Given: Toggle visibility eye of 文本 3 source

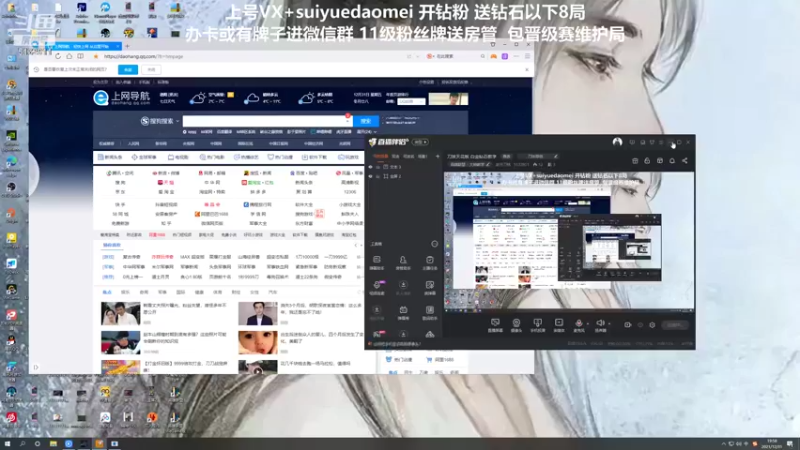Looking at the screenshot, I should [x=371, y=167].
